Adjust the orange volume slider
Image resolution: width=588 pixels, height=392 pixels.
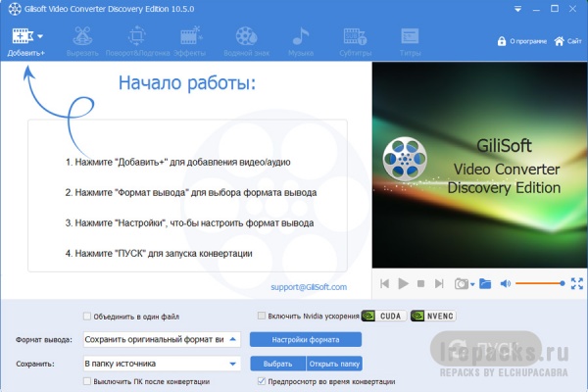540,283
